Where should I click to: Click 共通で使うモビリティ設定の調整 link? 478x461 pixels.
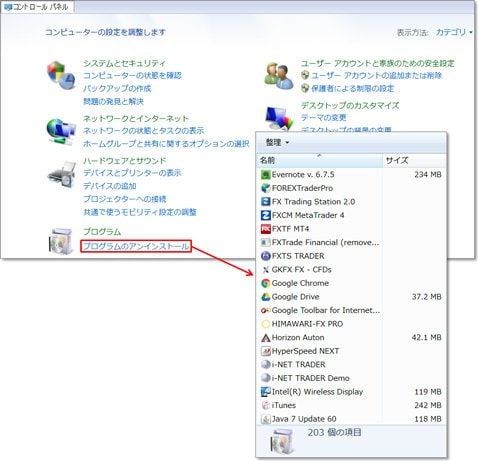coord(140,212)
